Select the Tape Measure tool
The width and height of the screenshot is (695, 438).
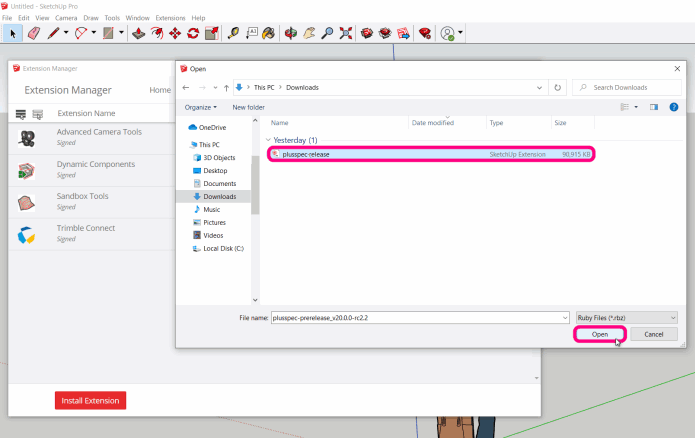(x=233, y=33)
